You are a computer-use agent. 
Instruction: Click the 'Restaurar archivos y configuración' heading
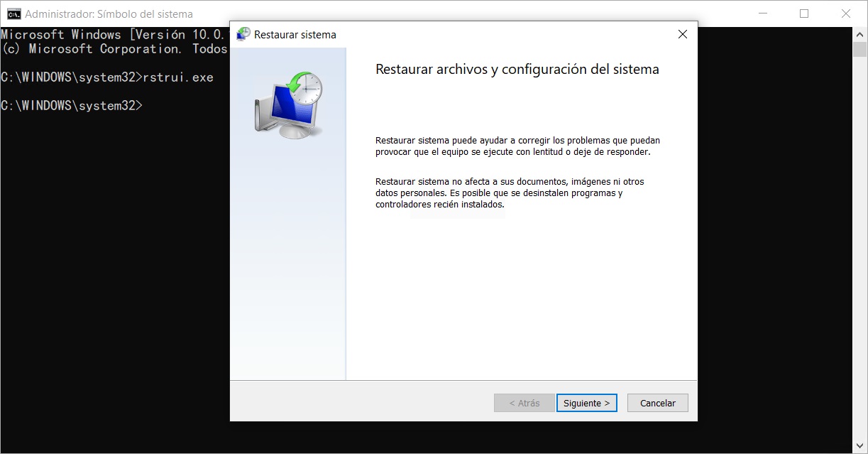tap(517, 69)
